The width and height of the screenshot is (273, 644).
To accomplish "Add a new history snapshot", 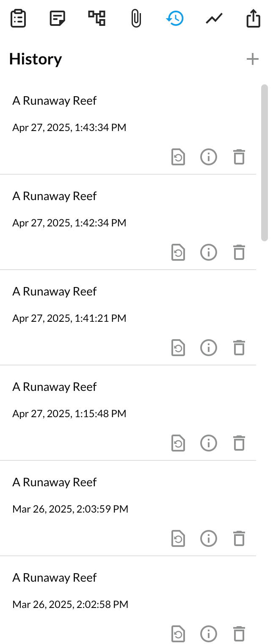I will tap(253, 59).
